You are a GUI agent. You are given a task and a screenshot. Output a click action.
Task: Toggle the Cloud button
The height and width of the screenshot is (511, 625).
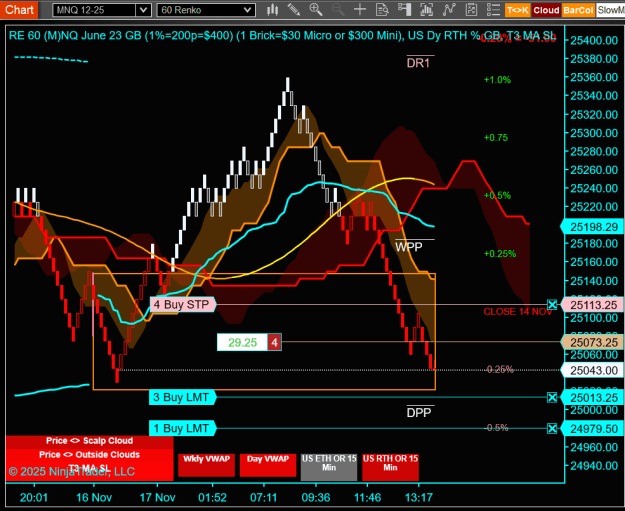tap(546, 10)
